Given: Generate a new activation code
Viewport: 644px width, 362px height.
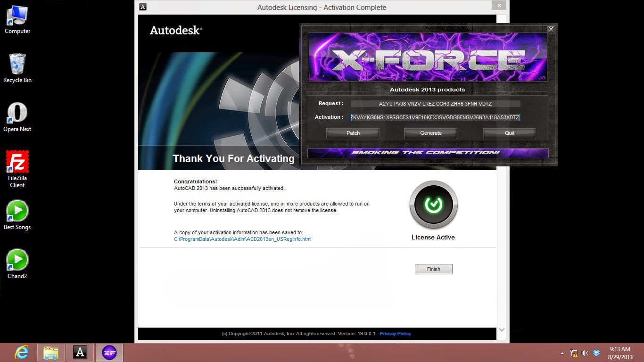Looking at the screenshot, I should pyautogui.click(x=430, y=133).
